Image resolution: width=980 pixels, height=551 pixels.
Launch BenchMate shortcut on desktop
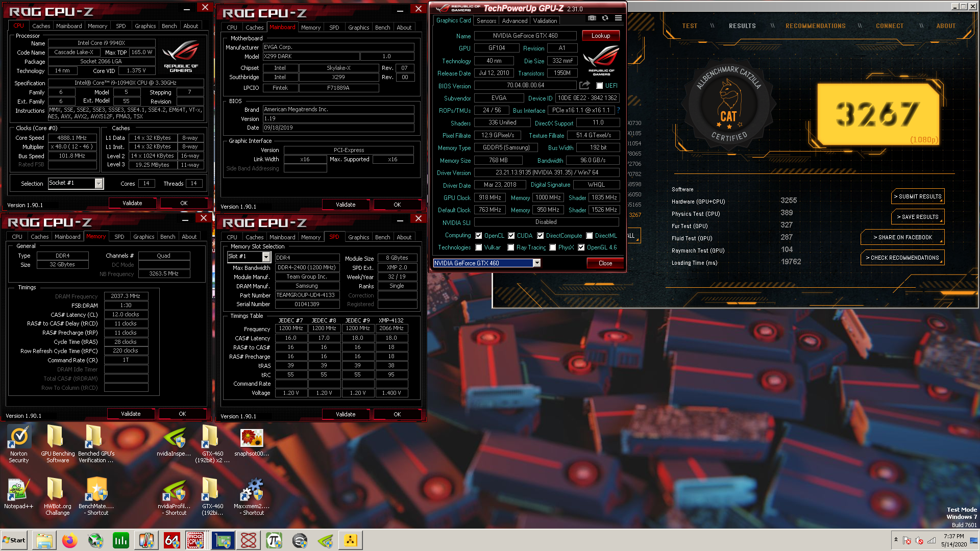(x=96, y=497)
